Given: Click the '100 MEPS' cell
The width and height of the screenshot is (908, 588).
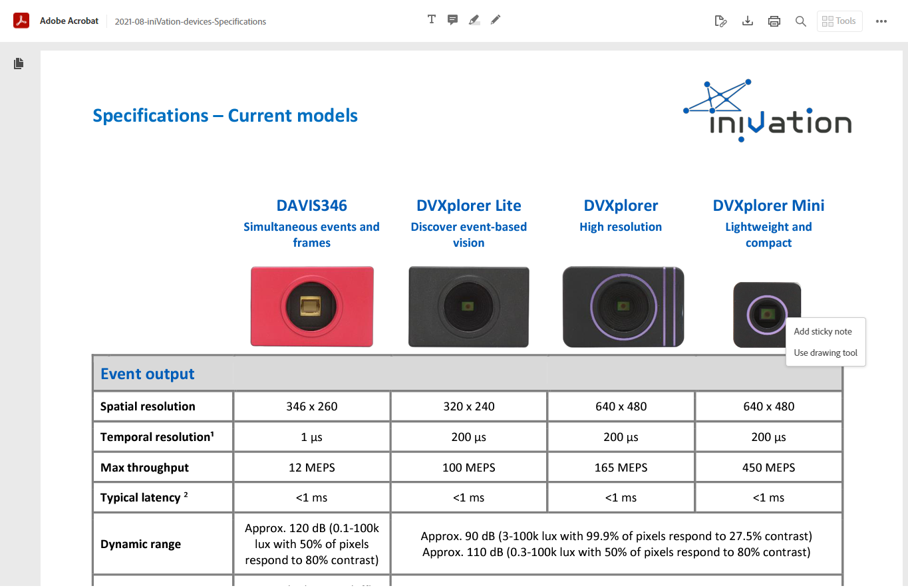Looking at the screenshot, I should 469,468.
